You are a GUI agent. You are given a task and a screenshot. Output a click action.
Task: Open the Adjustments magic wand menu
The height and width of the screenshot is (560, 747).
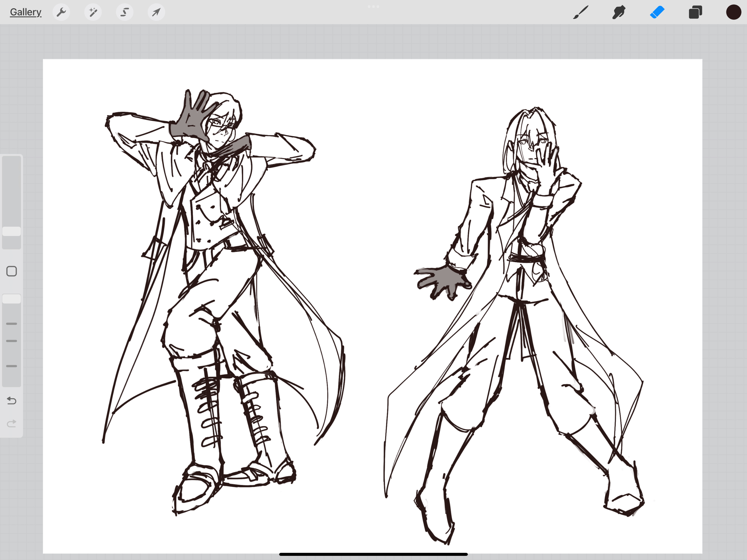click(x=93, y=12)
